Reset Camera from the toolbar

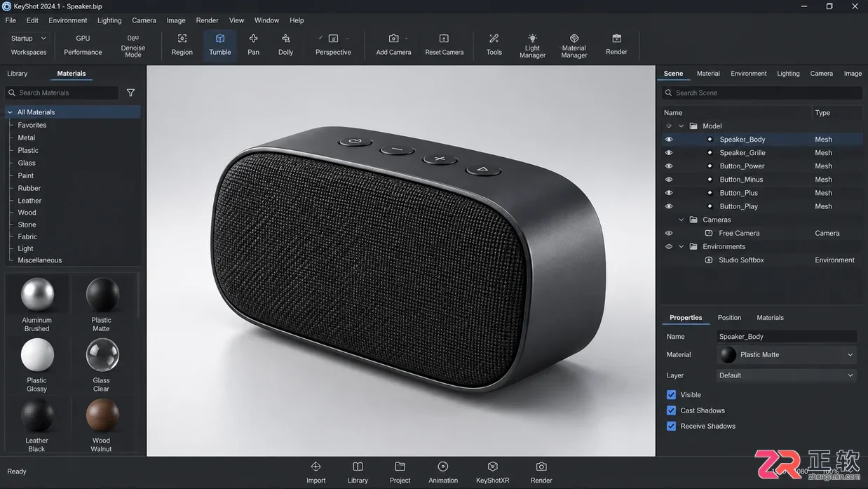pyautogui.click(x=444, y=44)
